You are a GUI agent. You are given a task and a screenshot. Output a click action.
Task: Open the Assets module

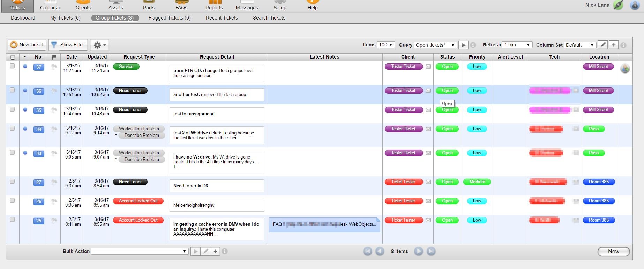coord(115,6)
